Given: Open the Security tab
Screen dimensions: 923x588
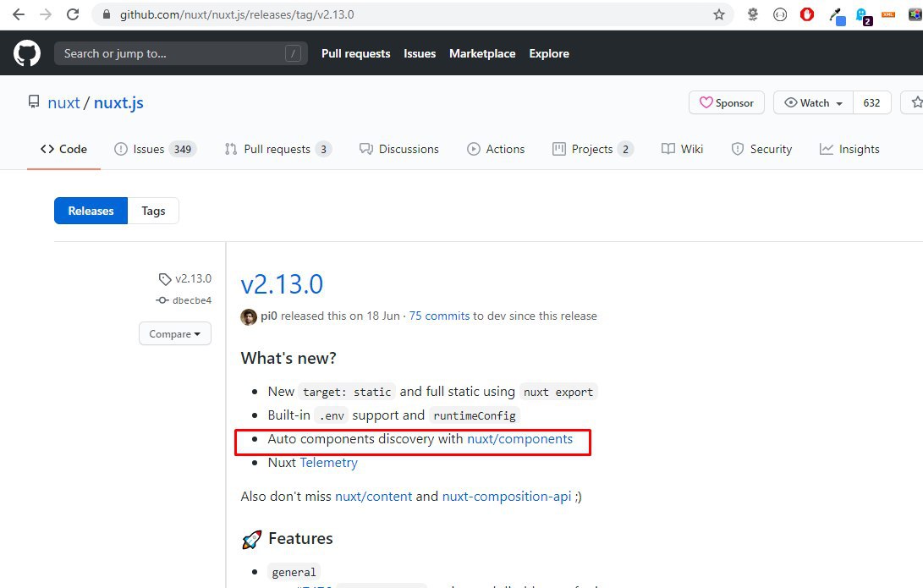Looking at the screenshot, I should coord(761,150).
